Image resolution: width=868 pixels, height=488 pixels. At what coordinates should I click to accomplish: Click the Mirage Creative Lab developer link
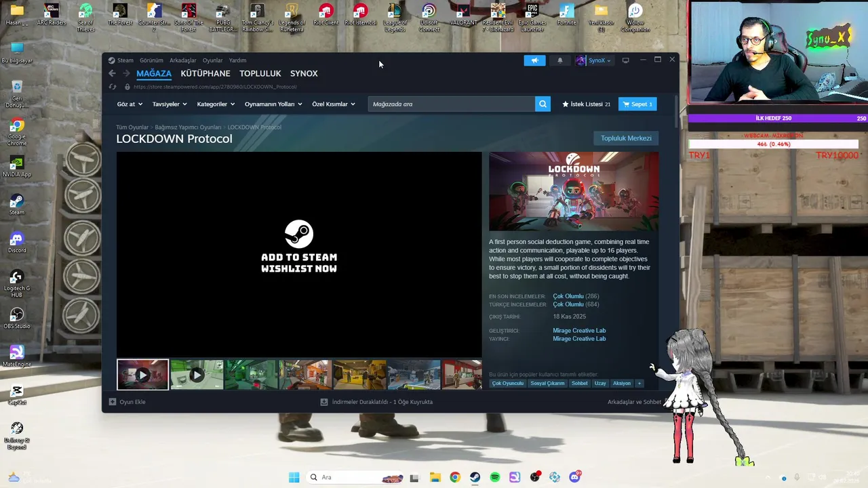(x=579, y=331)
